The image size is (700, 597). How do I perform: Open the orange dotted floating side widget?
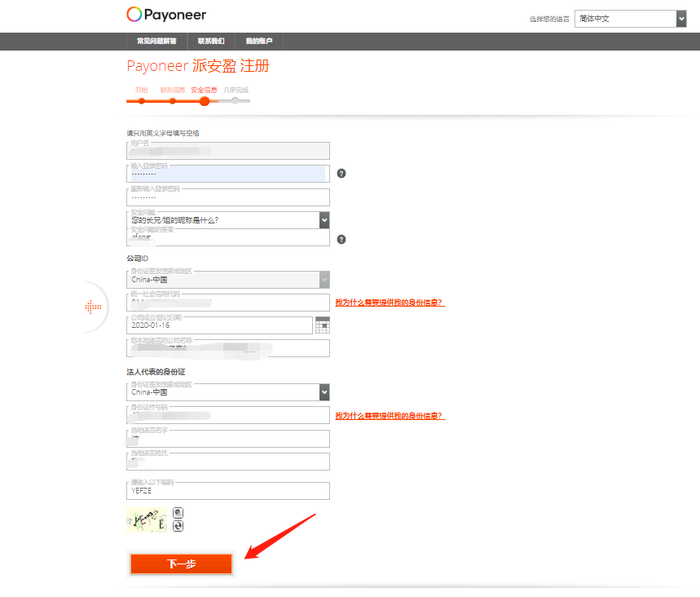(x=93, y=307)
